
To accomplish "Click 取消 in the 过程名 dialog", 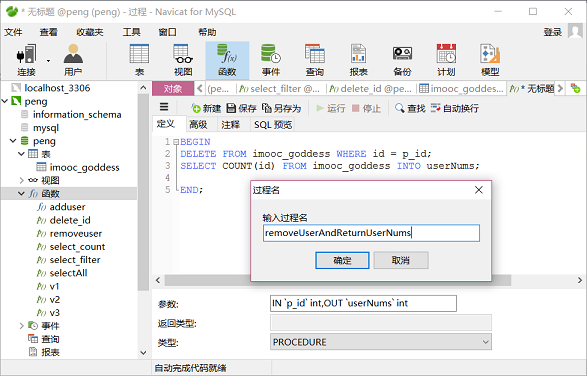I will coord(401,260).
